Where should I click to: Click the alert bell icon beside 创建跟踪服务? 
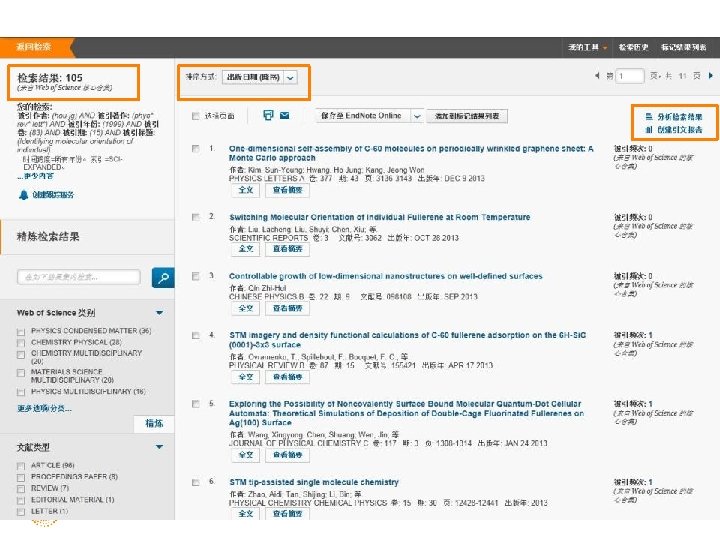click(x=23, y=195)
